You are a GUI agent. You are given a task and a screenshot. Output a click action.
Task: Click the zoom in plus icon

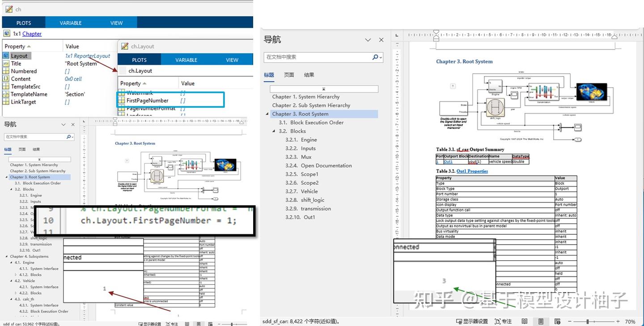[x=618, y=321]
